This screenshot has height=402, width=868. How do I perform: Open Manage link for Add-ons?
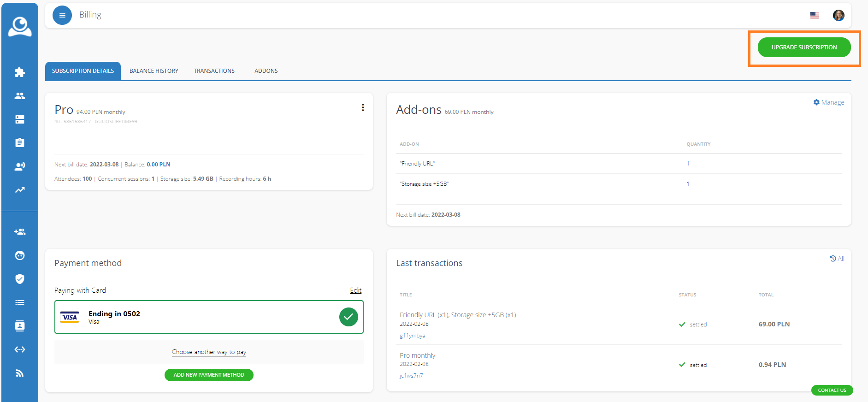[829, 102]
